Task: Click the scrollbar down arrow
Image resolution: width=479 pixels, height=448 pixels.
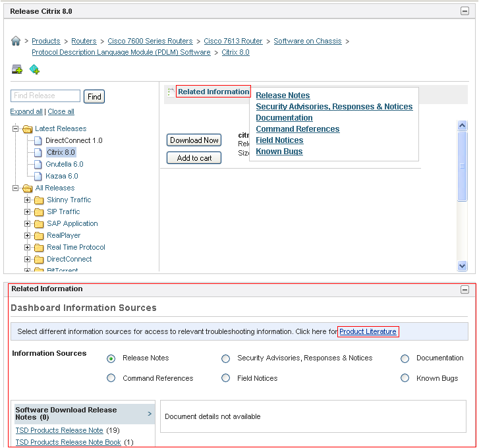Action: pos(462,266)
